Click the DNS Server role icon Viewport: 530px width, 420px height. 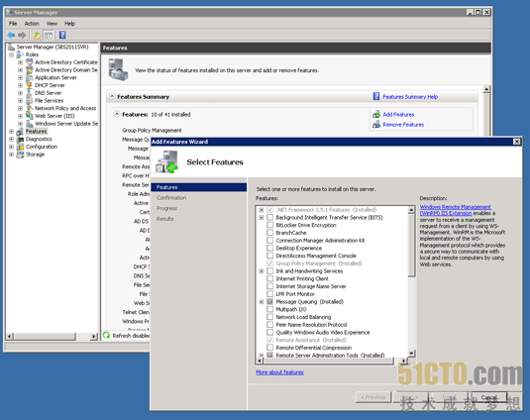(30, 93)
